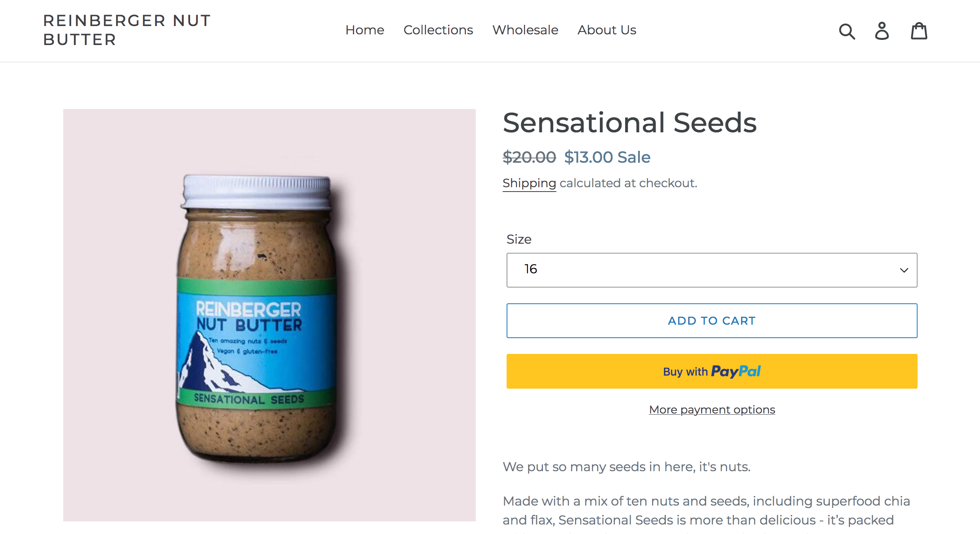Choose Buy with PayPal button
Screen dimensions: 980x534
[x=712, y=371]
